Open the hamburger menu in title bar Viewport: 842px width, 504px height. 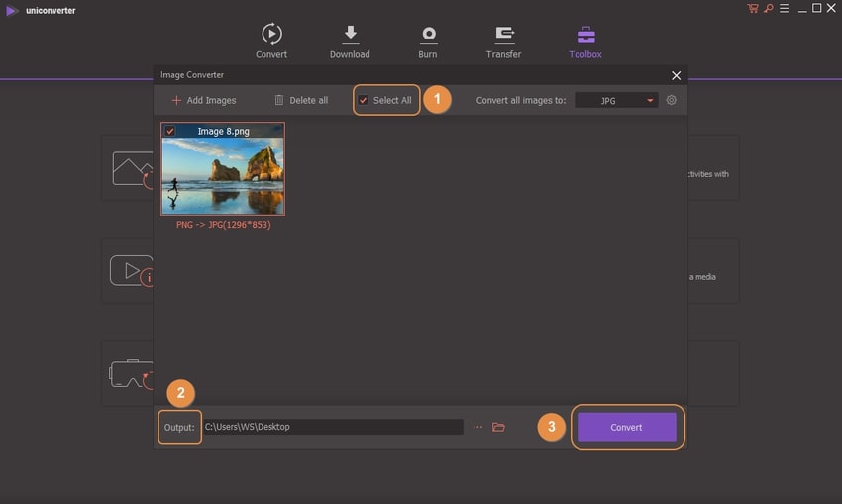point(783,9)
